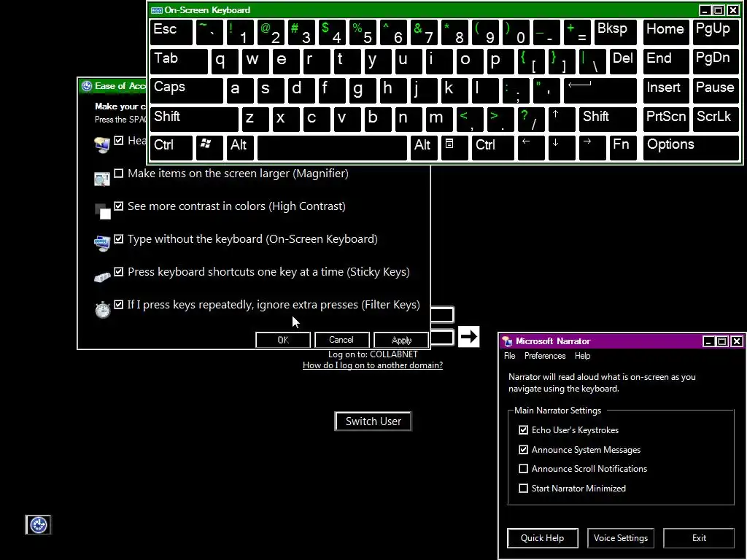The width and height of the screenshot is (747, 560).
Task: Click the Ease of Access button in corner
Action: pos(38,525)
